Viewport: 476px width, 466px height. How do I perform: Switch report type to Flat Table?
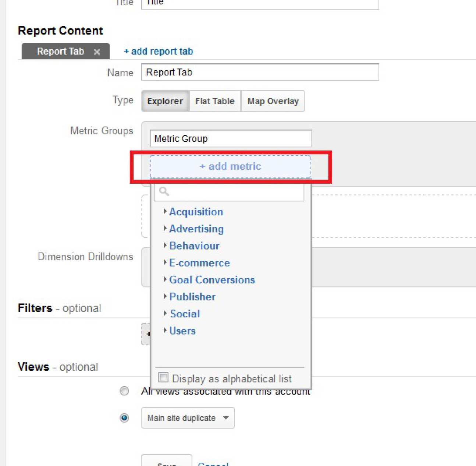215,101
